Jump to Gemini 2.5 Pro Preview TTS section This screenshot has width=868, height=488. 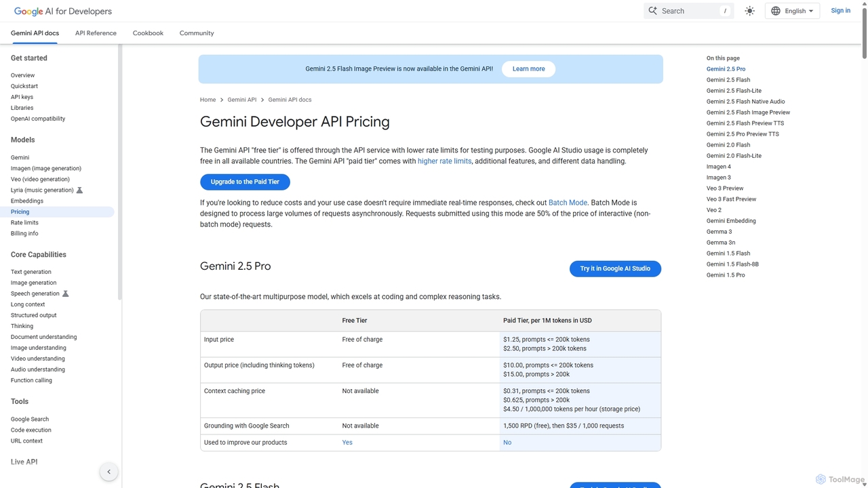point(743,134)
